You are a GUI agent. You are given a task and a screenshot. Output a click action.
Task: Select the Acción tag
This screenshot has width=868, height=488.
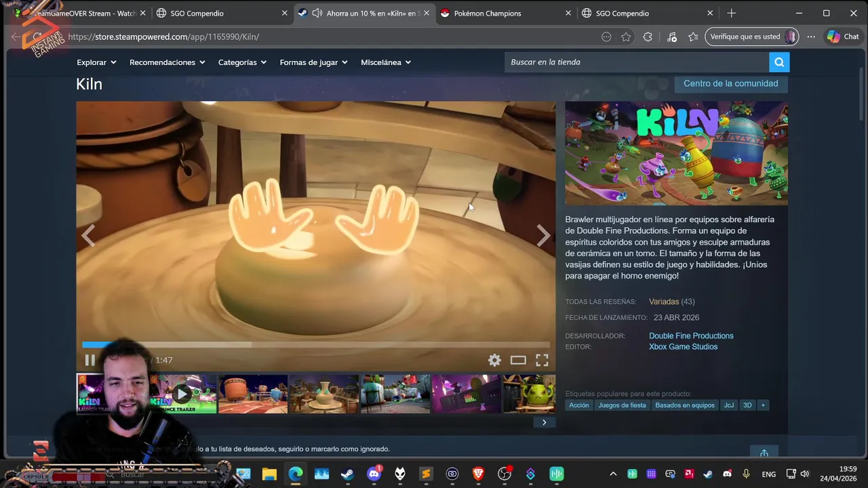click(578, 405)
